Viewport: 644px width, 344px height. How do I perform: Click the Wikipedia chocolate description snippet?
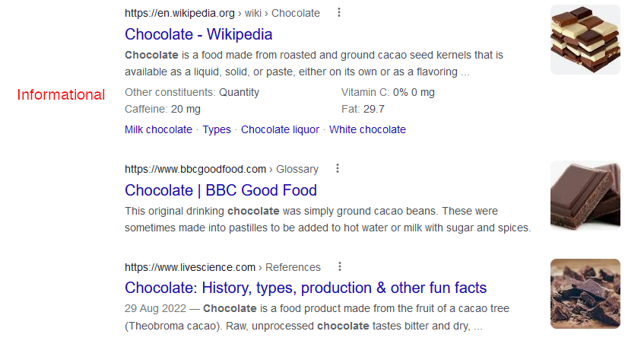(x=314, y=63)
